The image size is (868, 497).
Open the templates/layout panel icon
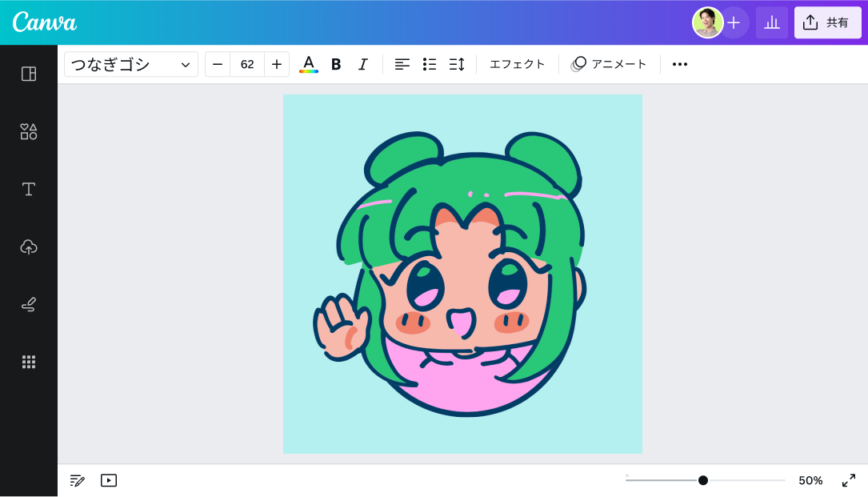coord(29,74)
